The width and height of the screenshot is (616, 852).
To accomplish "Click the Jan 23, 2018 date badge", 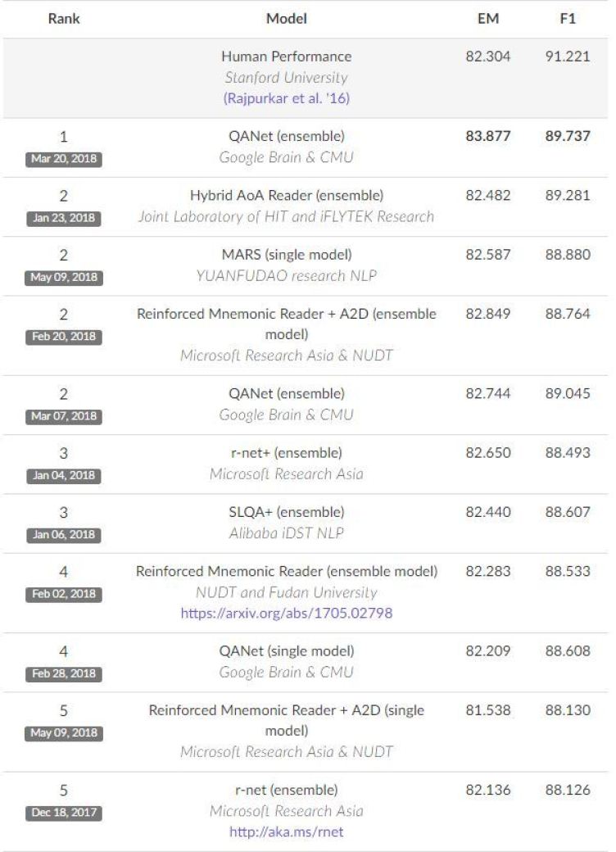I will (x=64, y=218).
